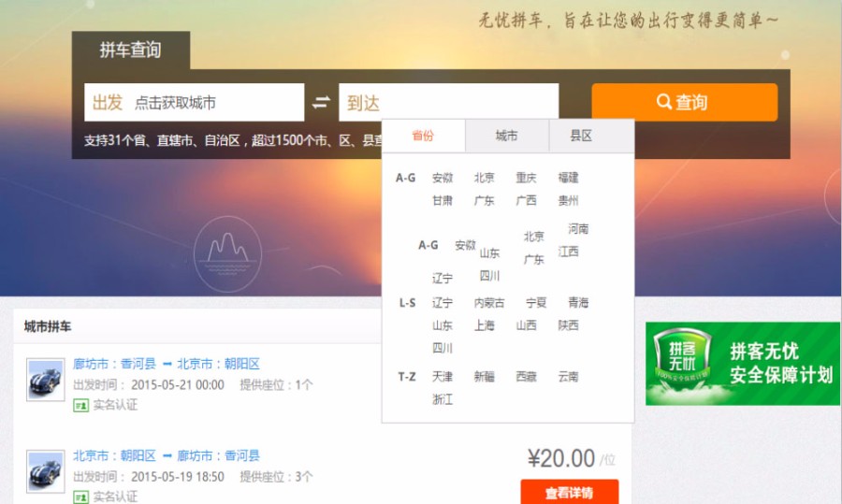Pick 内蒙古 in the L-S group

coord(489,303)
